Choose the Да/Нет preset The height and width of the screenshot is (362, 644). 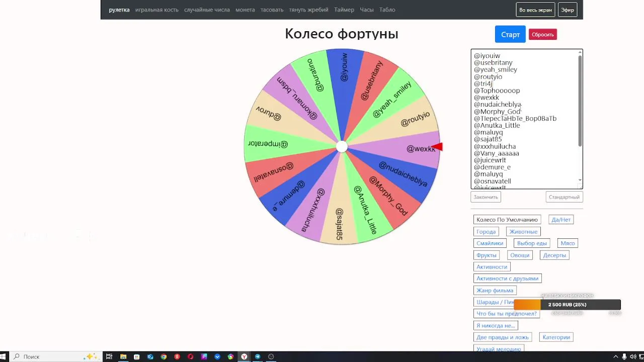561,220
